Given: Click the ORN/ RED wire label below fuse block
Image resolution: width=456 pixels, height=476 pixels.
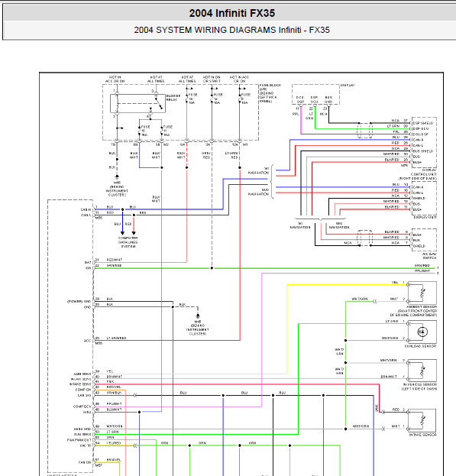Looking at the screenshot, I should coord(206,155).
